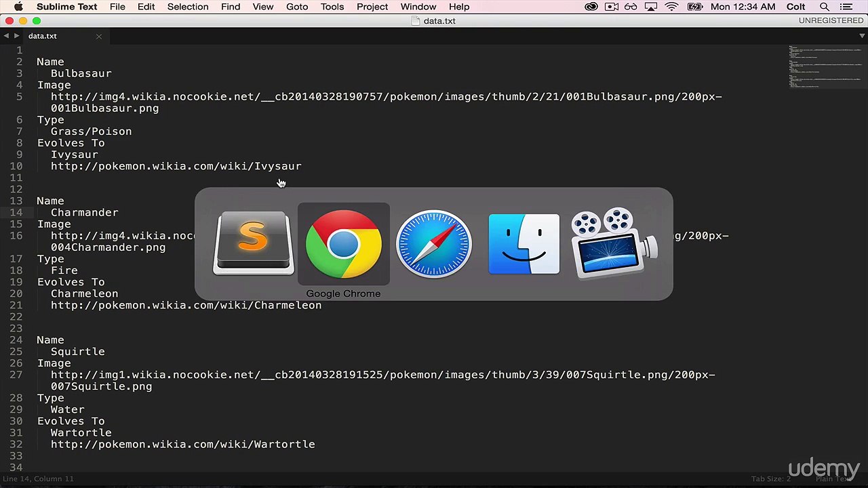Place cursor on the Bulbasaur line
This screenshot has height=488, width=868.
click(x=81, y=73)
